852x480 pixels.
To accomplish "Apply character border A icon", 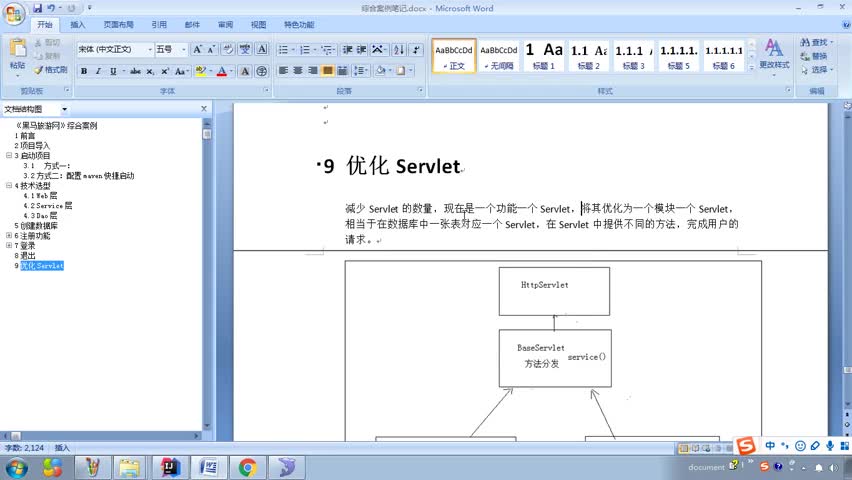I will click(x=262, y=49).
